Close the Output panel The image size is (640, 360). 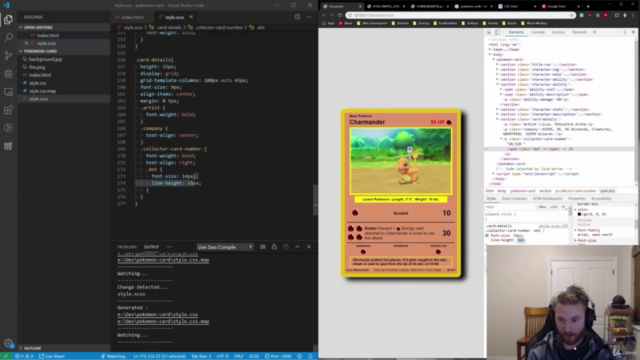[309, 247]
